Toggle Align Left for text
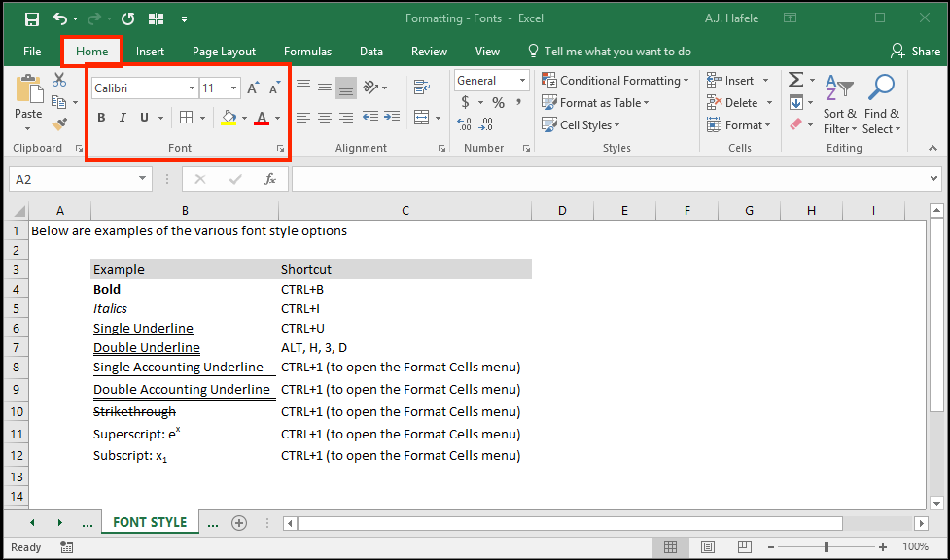The width and height of the screenshot is (950, 560). pos(303,118)
